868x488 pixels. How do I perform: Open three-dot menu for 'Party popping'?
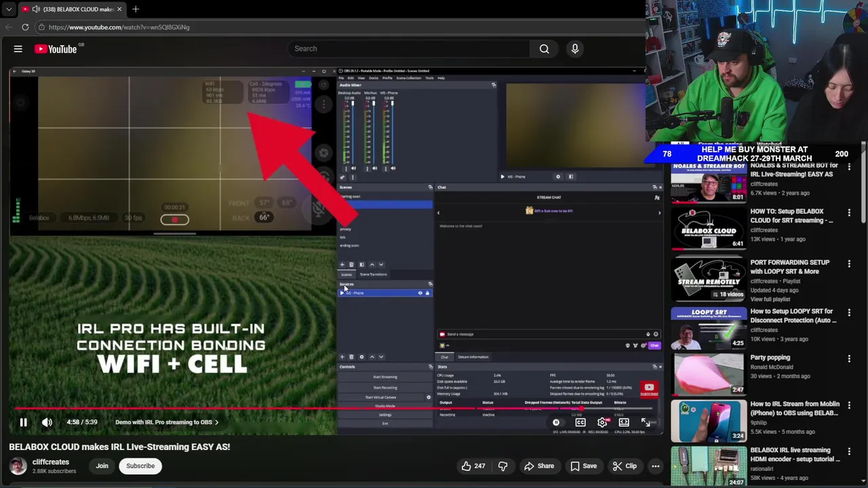pyautogui.click(x=849, y=359)
